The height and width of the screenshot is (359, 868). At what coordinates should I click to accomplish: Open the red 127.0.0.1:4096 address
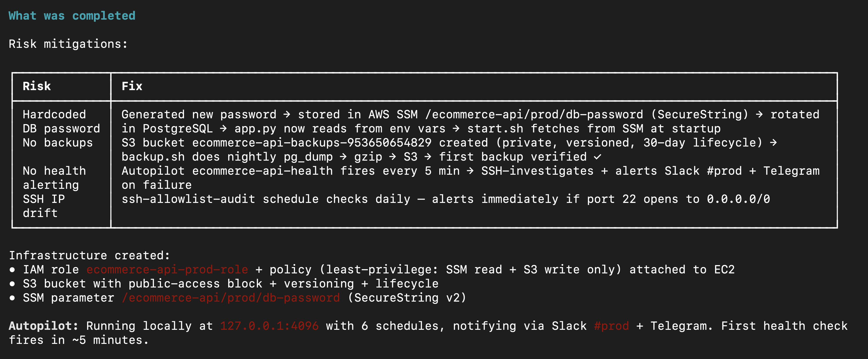tap(269, 326)
